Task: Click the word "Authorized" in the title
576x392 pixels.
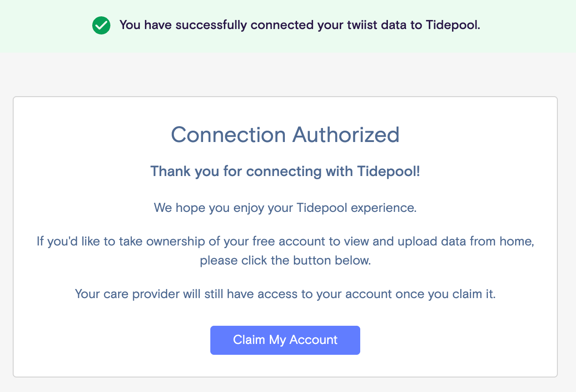Action: 346,135
